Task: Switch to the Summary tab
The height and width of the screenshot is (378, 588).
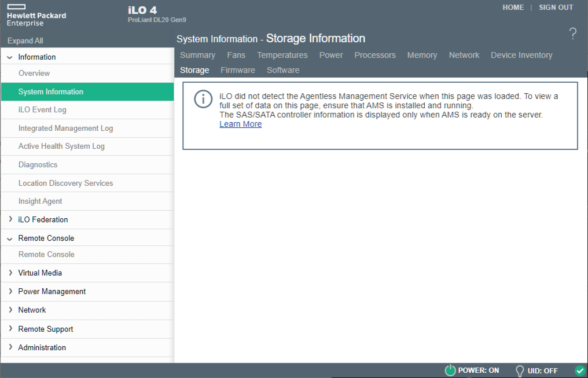Action: point(197,55)
